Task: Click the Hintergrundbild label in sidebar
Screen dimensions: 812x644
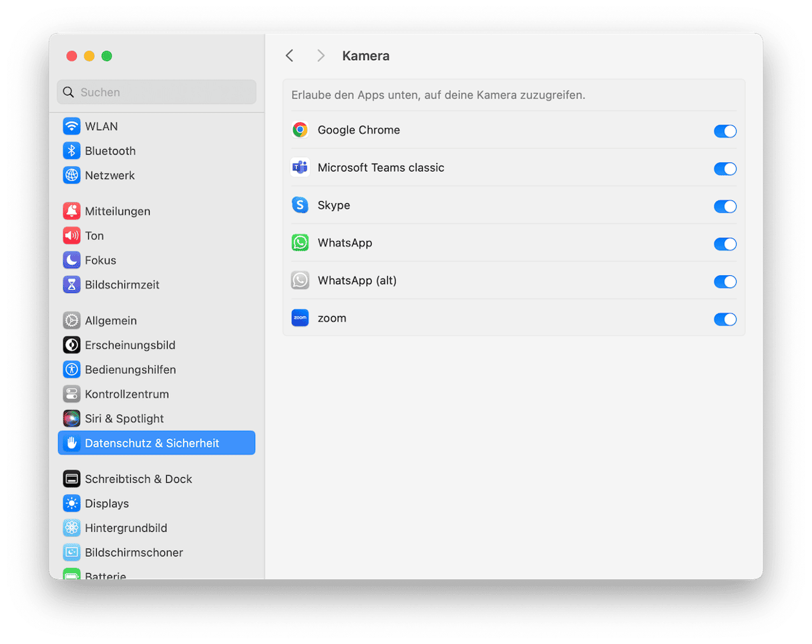Action: coord(126,528)
